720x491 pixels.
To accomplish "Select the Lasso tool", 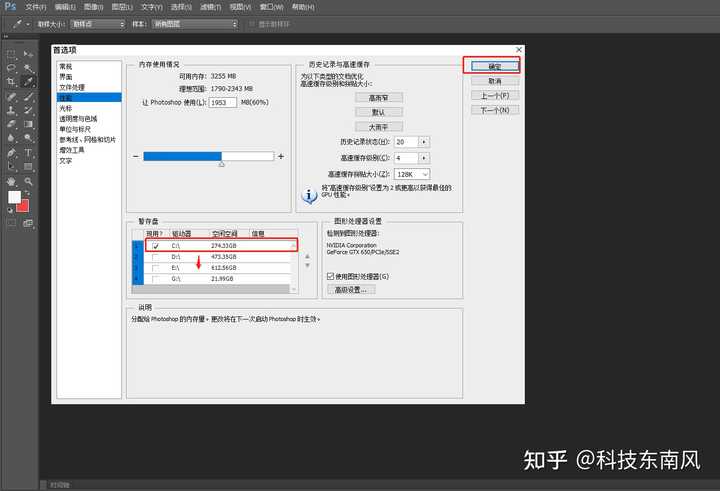I will [x=11, y=68].
